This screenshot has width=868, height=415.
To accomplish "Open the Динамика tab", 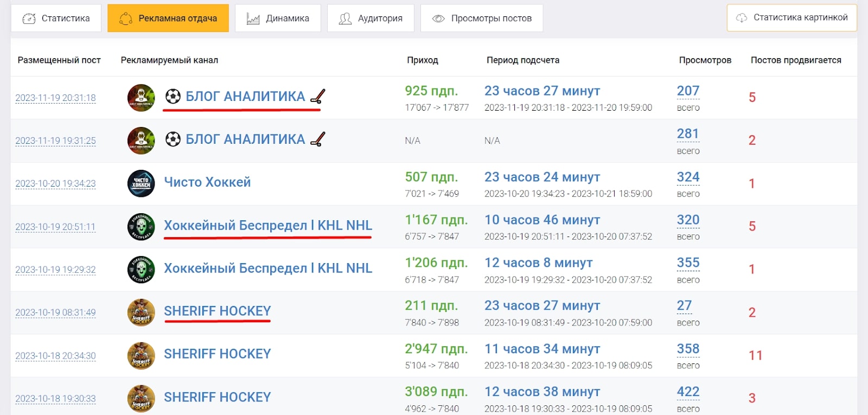I will pos(278,18).
